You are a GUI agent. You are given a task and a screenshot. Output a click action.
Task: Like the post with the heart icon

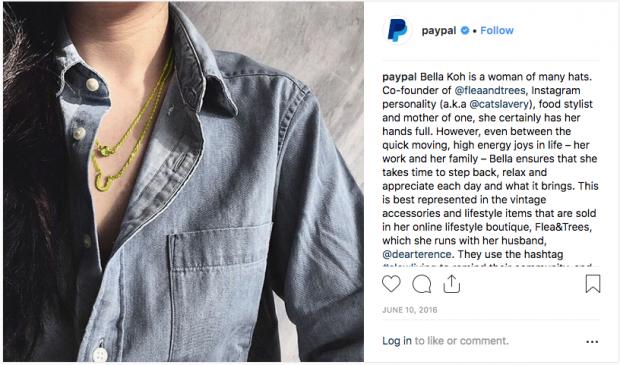tap(391, 284)
